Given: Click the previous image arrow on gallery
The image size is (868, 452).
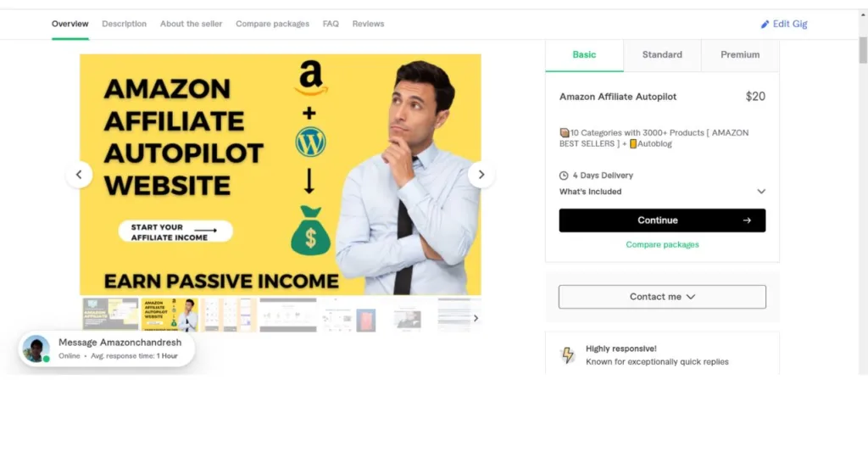Looking at the screenshot, I should point(79,175).
